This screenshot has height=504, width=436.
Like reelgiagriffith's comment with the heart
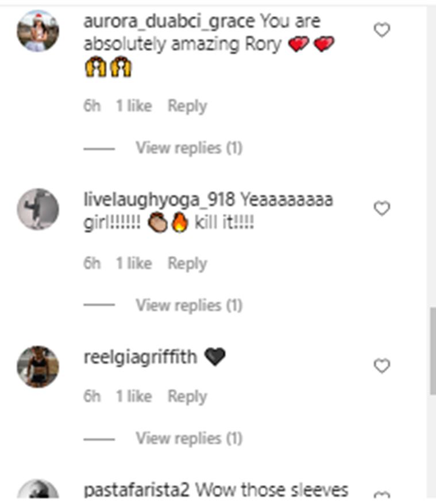[x=382, y=366]
